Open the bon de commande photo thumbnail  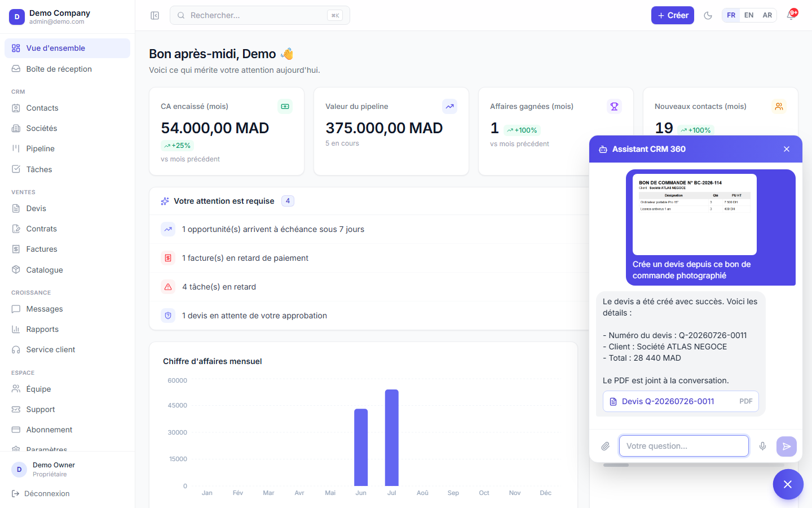[695, 214]
